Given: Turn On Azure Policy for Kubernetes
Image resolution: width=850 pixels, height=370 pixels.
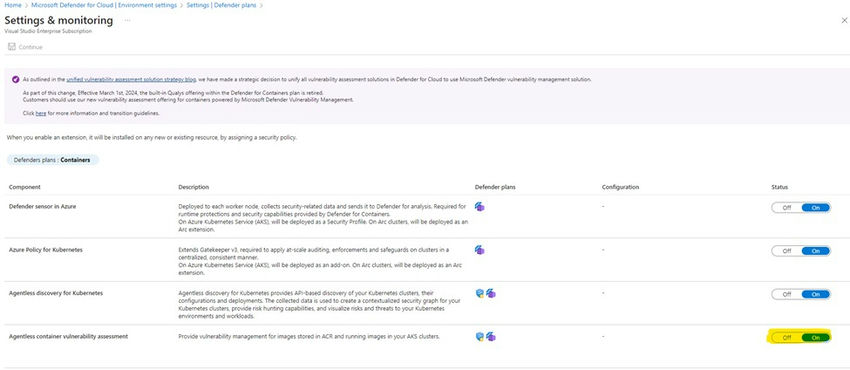Looking at the screenshot, I should (815, 251).
